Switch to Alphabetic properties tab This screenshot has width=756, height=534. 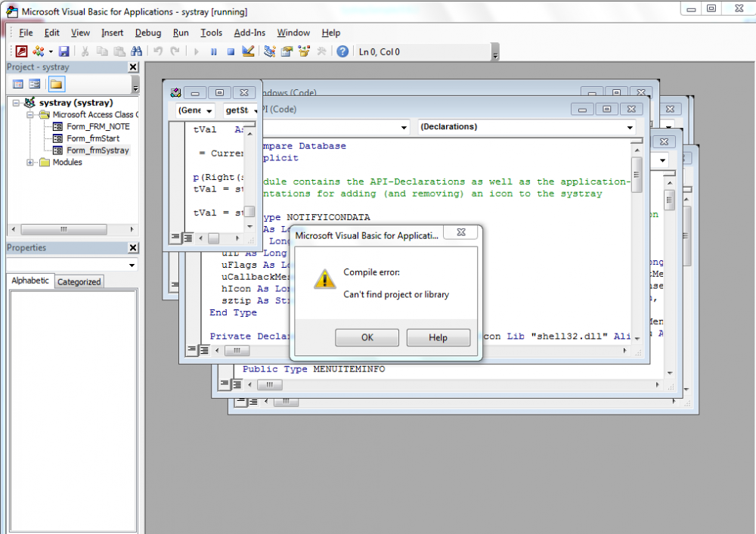pyautogui.click(x=30, y=281)
